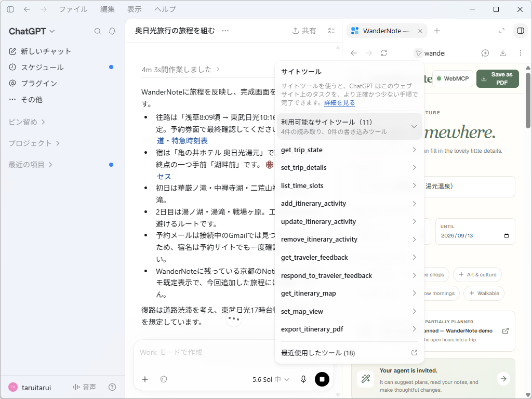Toggle the right side panel icon
Viewport: 532px width, 399px height.
[x=521, y=31]
